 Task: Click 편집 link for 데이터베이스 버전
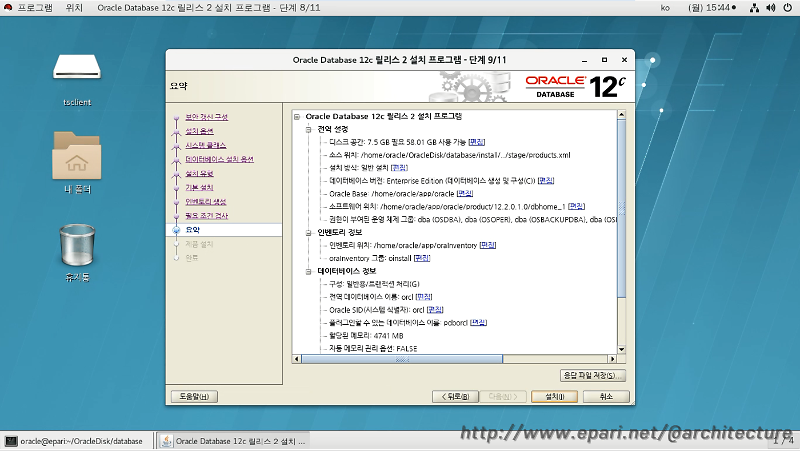[546, 181]
